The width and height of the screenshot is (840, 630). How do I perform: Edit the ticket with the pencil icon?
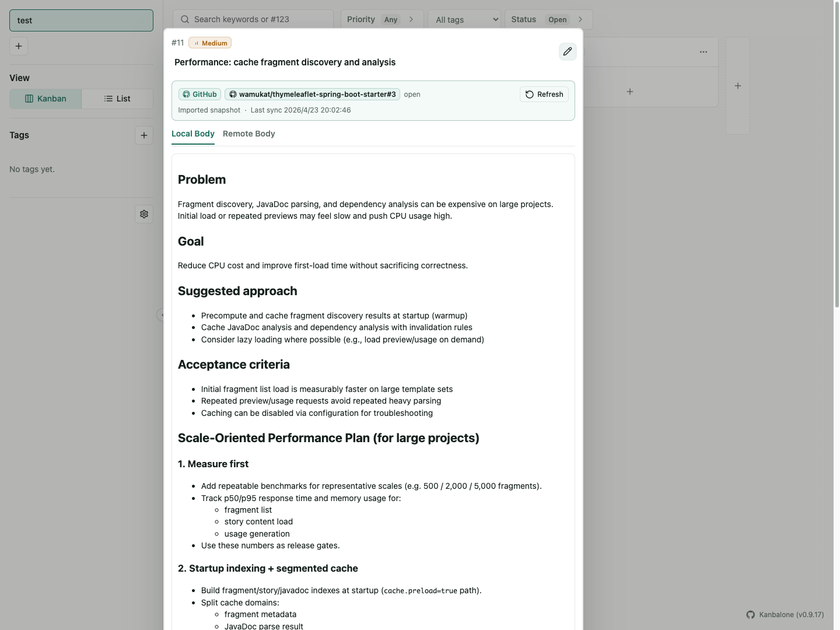(568, 51)
